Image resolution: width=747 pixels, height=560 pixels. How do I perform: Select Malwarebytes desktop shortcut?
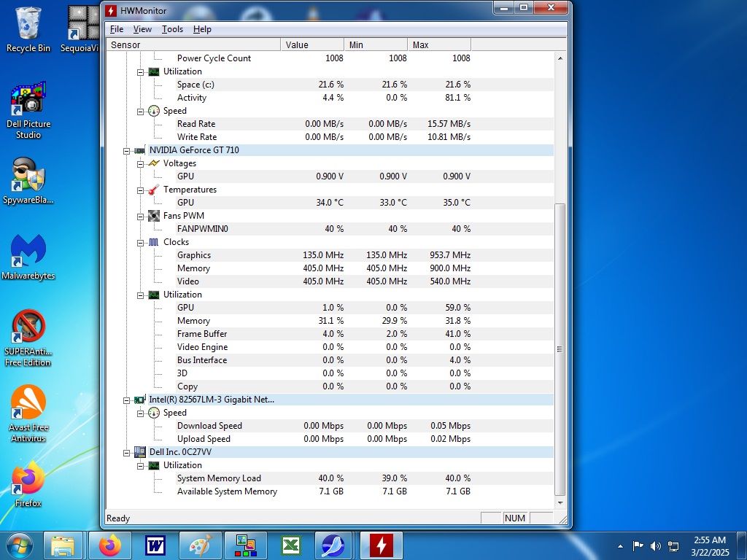[28, 257]
